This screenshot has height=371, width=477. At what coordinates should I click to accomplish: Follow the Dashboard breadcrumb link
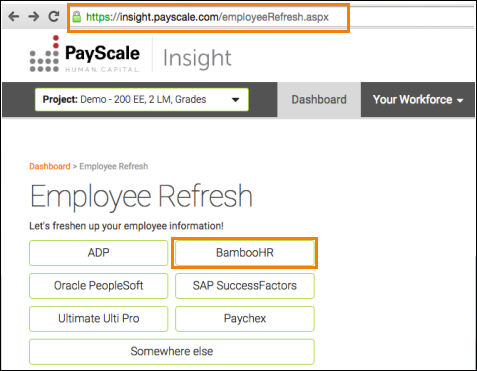(50, 166)
